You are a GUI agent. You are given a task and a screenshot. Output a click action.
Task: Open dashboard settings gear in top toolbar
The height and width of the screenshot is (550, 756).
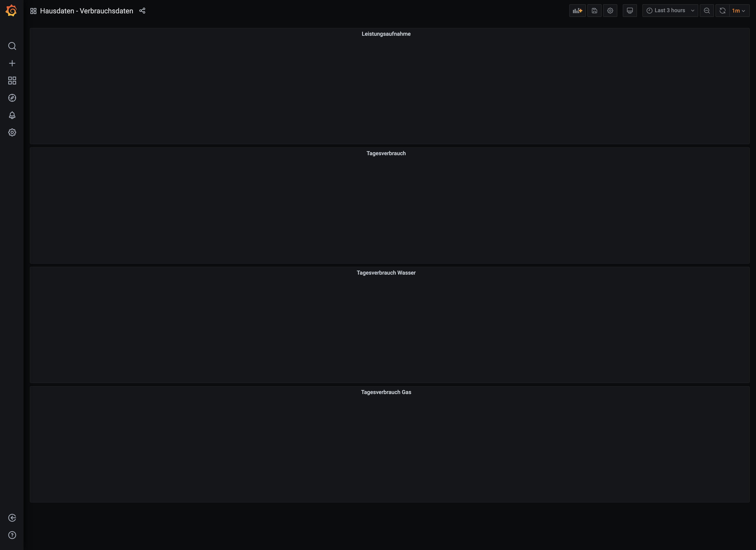pyautogui.click(x=610, y=11)
